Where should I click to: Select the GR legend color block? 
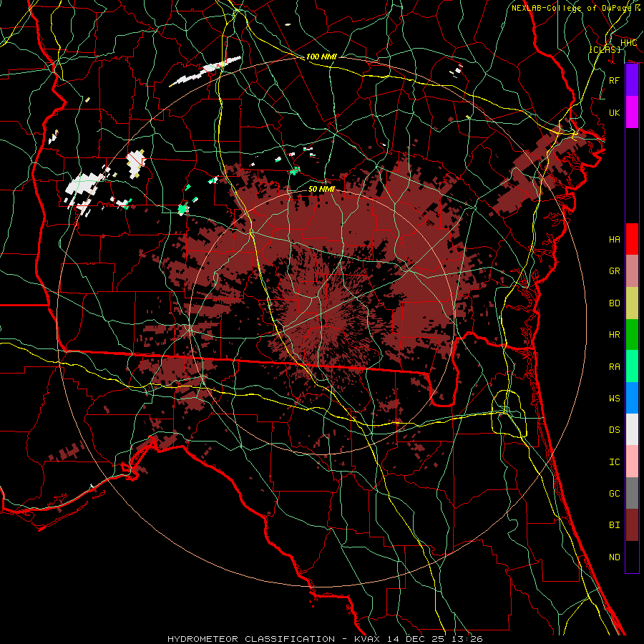pos(632,271)
